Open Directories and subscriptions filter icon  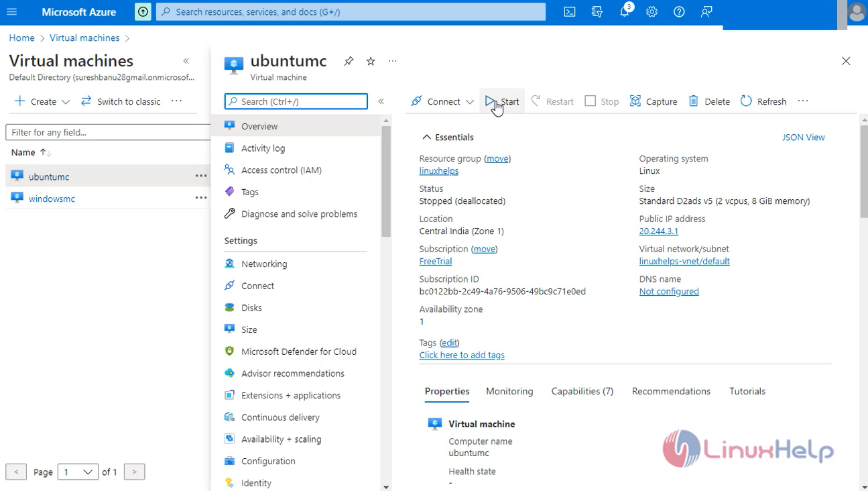point(597,11)
